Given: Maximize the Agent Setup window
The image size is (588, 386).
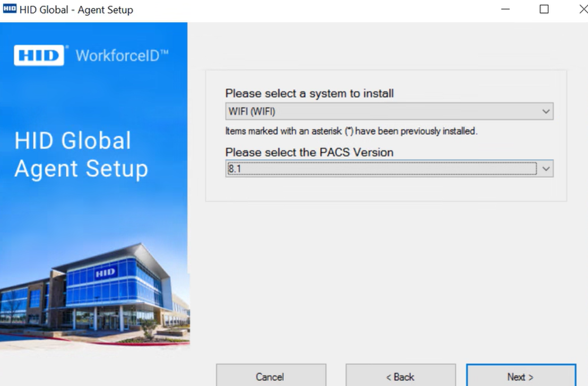Looking at the screenshot, I should pyautogui.click(x=544, y=10).
